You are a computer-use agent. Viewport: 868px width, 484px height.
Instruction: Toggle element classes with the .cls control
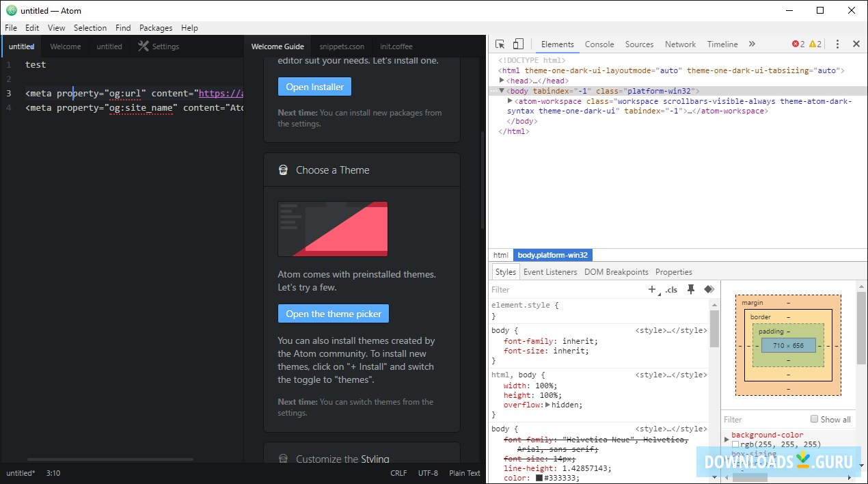click(x=670, y=289)
